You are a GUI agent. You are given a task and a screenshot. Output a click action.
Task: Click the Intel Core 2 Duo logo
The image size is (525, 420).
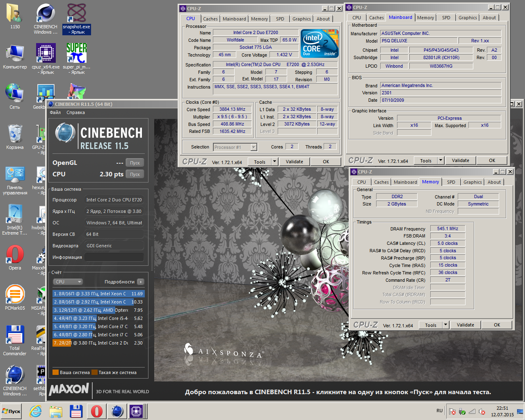coord(320,43)
